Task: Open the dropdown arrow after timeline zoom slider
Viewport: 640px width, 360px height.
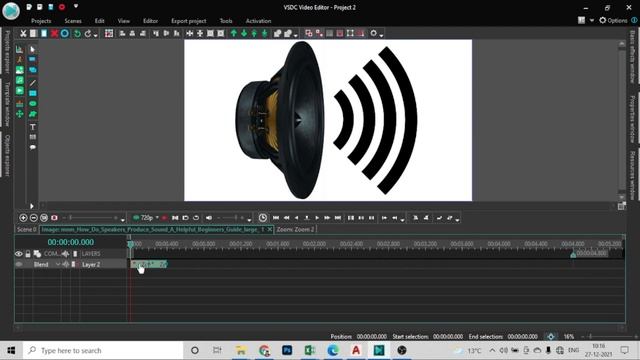Action: click(x=122, y=220)
